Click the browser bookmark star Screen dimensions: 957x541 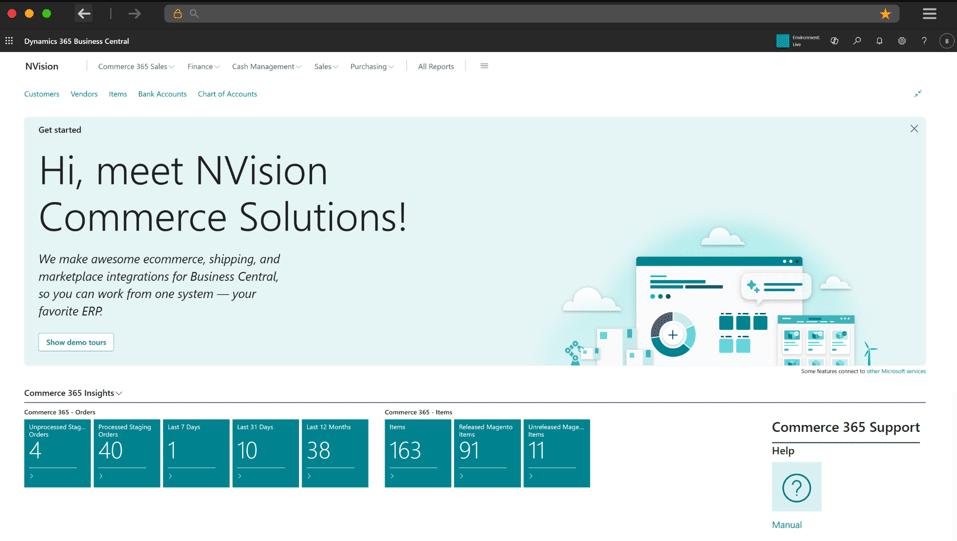tap(885, 14)
